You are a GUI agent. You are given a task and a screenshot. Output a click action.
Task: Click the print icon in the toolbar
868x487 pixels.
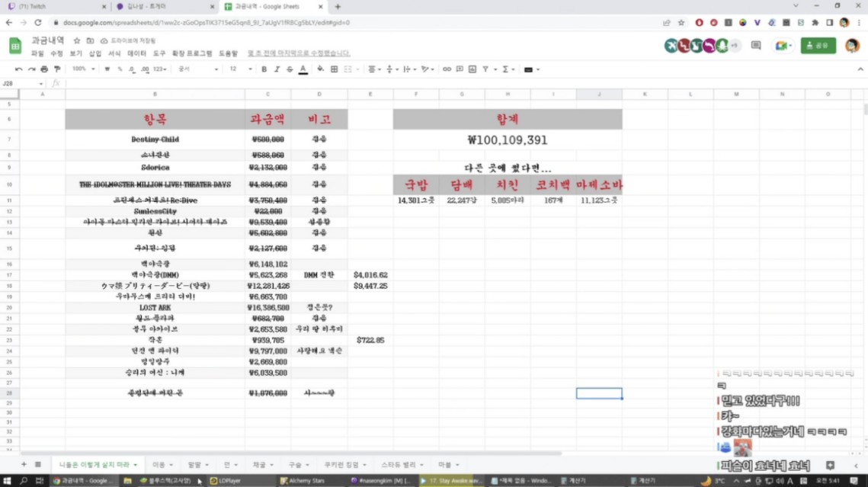tap(44, 69)
